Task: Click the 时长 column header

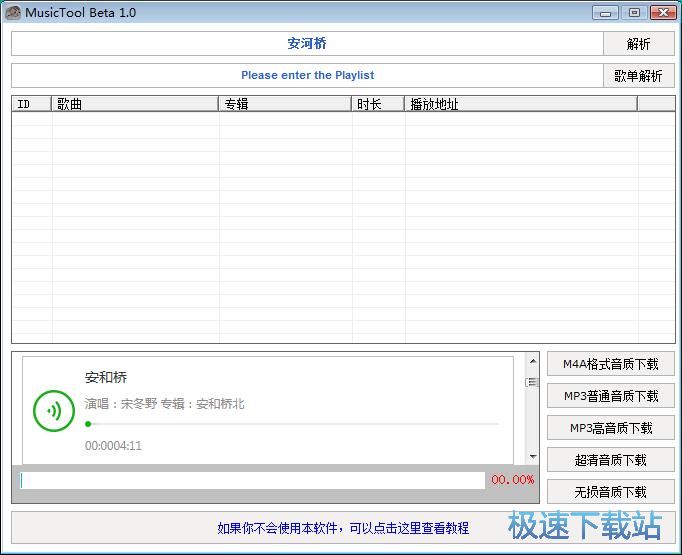Action: [378, 104]
